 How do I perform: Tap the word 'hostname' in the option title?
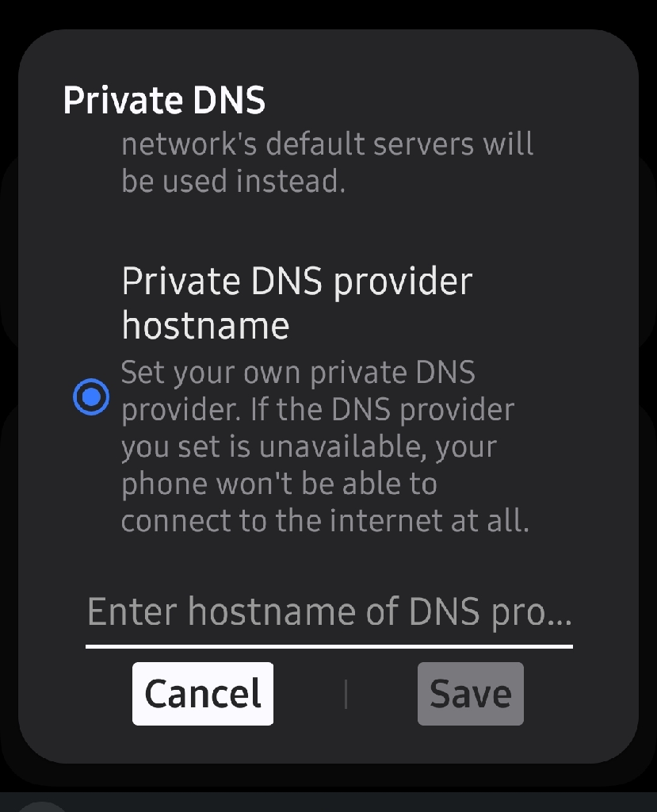coord(205,325)
